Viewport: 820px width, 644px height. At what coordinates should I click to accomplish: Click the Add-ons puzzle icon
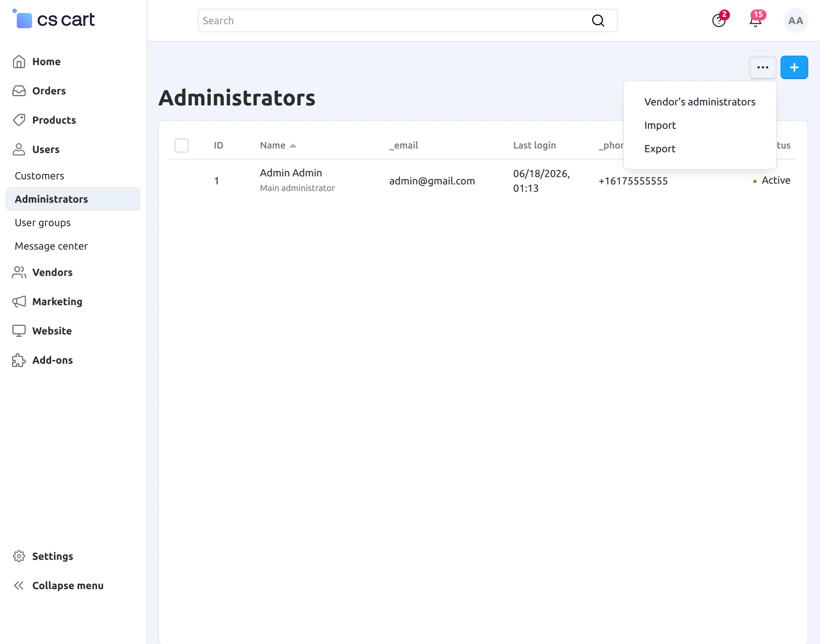[19, 360]
